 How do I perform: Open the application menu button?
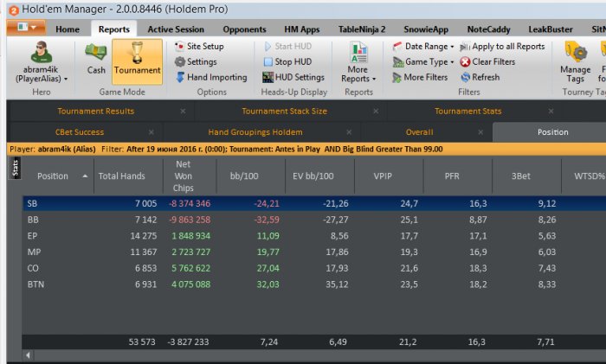(x=26, y=28)
